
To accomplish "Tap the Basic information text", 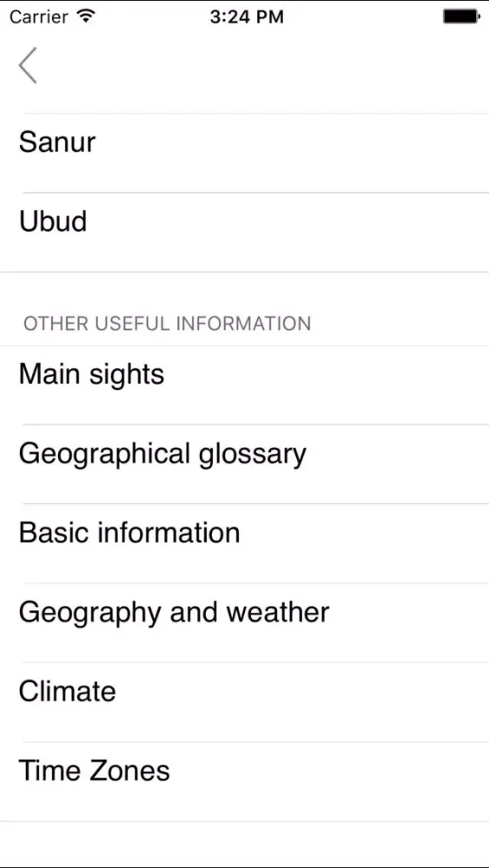I will (129, 533).
